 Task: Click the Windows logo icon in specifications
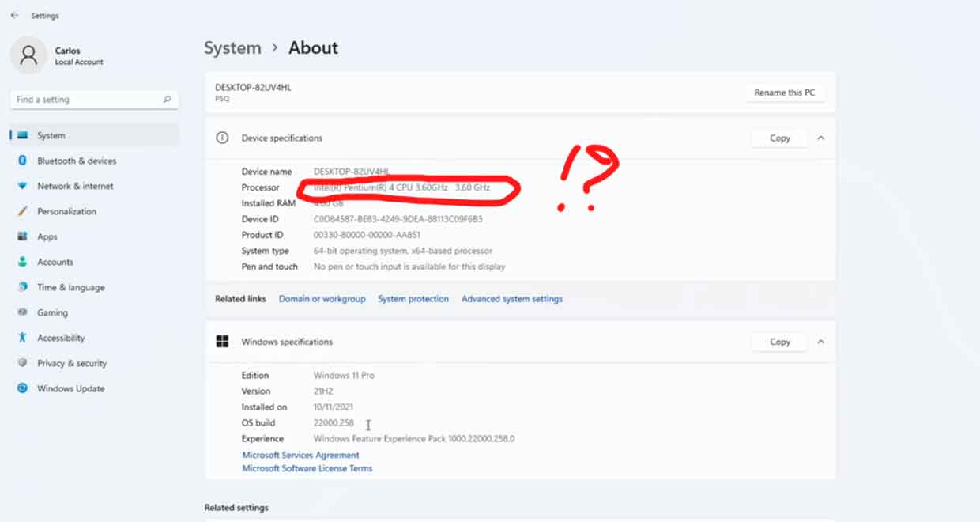point(222,342)
